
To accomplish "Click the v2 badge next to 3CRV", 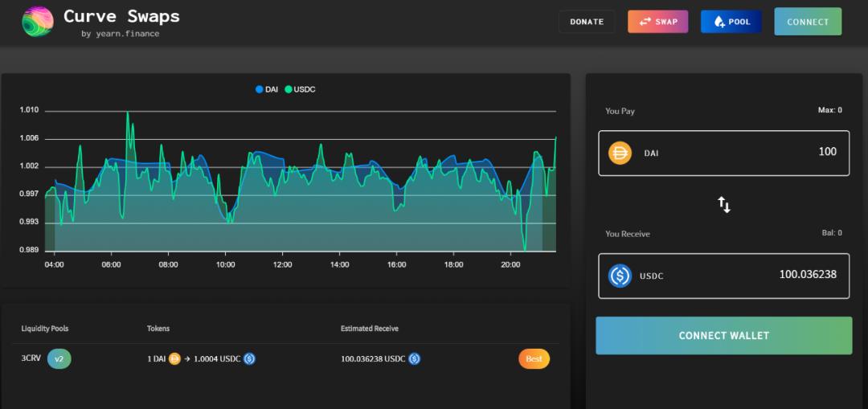I will pyautogui.click(x=59, y=358).
